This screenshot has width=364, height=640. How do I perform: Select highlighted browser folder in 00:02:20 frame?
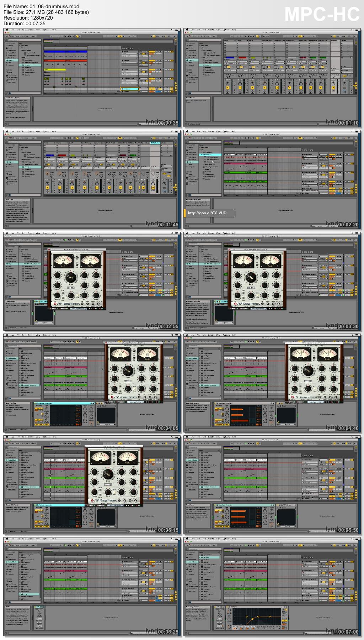point(210,155)
